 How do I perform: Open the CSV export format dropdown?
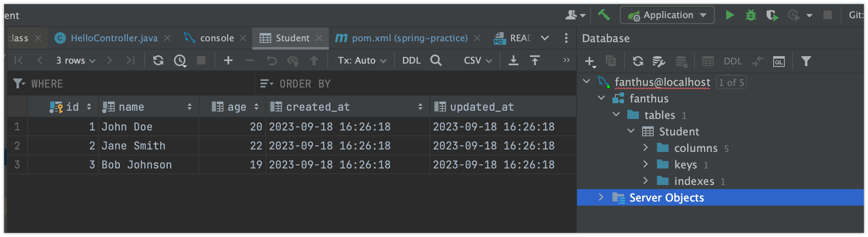tap(478, 61)
